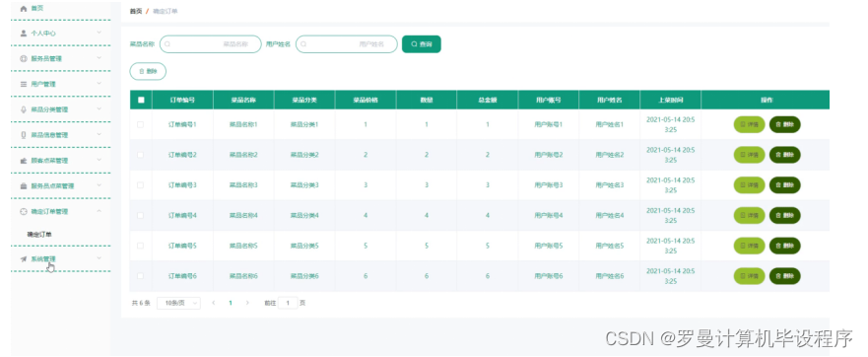Expand 系统管理 using its chevron arrow
The height and width of the screenshot is (357, 868).
coord(100,257)
